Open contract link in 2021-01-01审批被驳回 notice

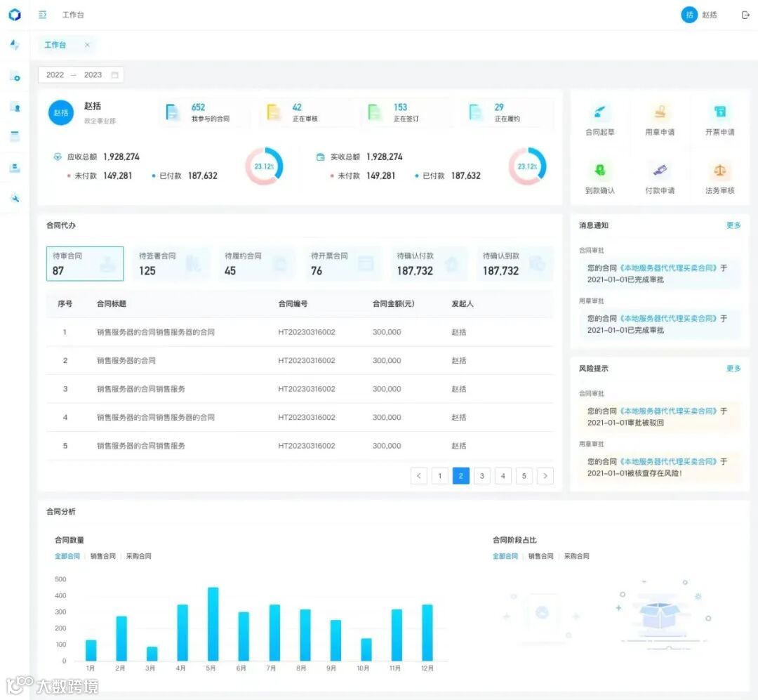(x=669, y=411)
